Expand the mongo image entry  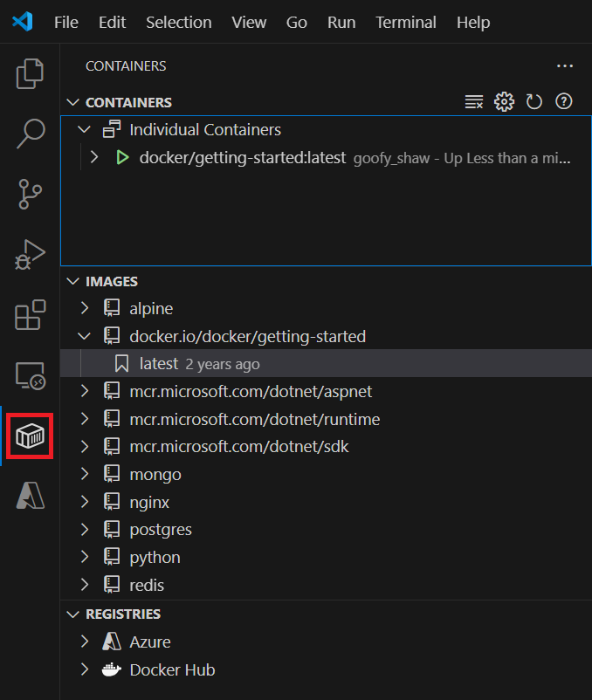tap(84, 474)
